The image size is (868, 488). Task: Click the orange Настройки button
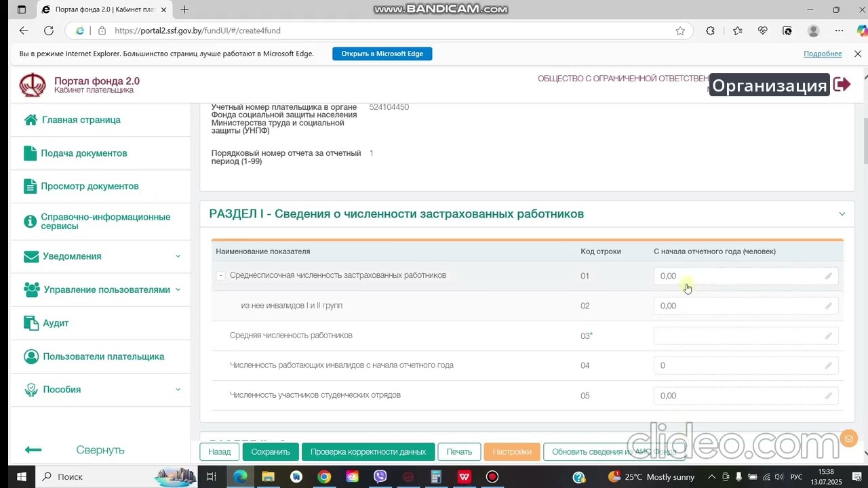[x=512, y=452]
